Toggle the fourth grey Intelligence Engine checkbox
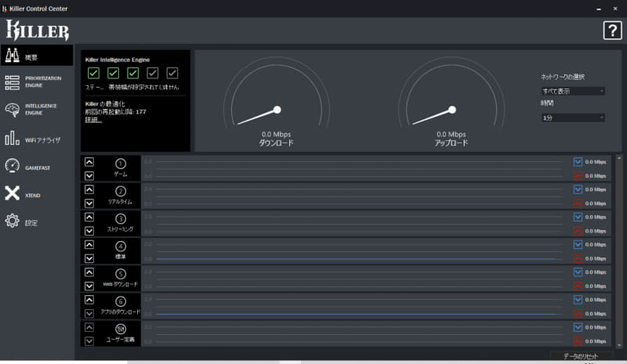This screenshot has width=627, height=364. click(152, 73)
